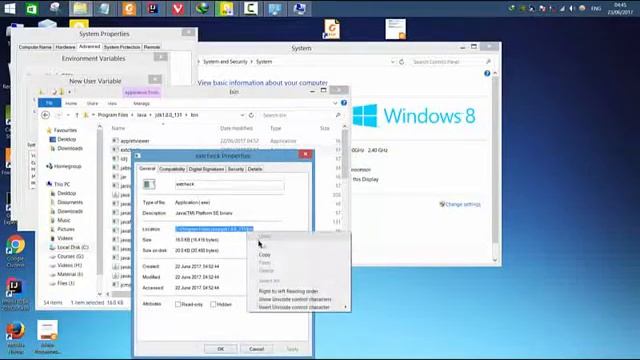Select the Hardware tab in System Properties
This screenshot has height=360, width=640.
65,47
